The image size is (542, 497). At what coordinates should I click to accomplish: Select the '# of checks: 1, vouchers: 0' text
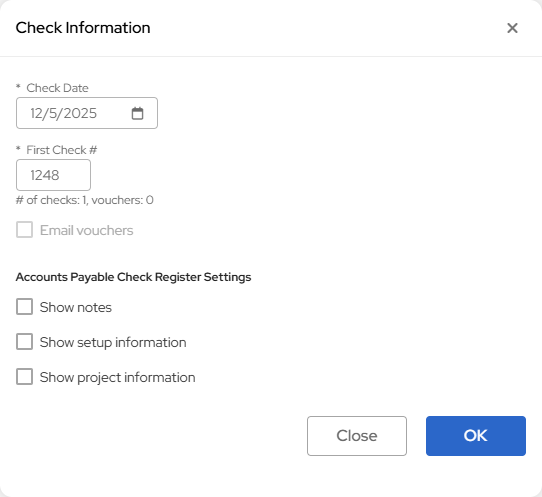pyautogui.click(x=85, y=200)
